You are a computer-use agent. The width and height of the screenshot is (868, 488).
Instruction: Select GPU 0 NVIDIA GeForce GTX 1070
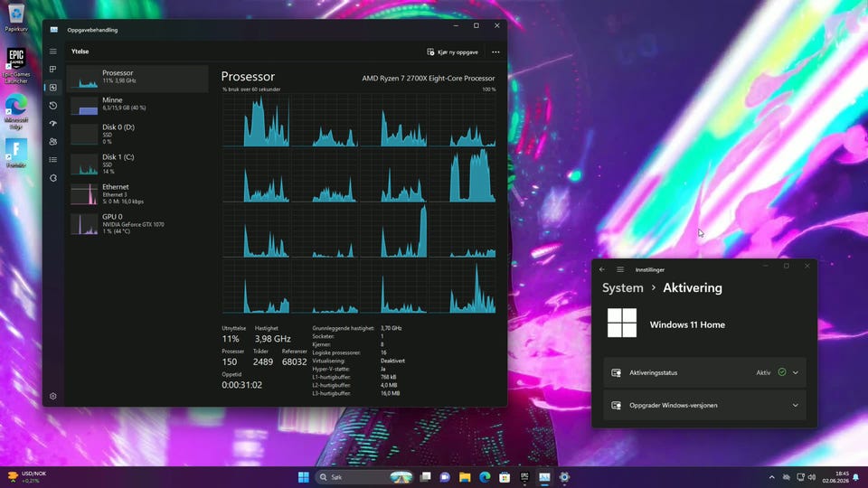137,223
